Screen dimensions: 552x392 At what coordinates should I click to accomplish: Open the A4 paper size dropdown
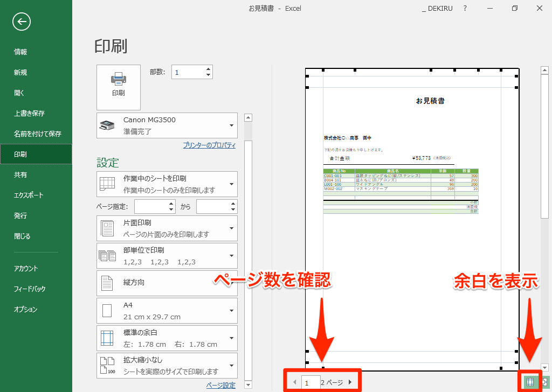[x=167, y=311]
